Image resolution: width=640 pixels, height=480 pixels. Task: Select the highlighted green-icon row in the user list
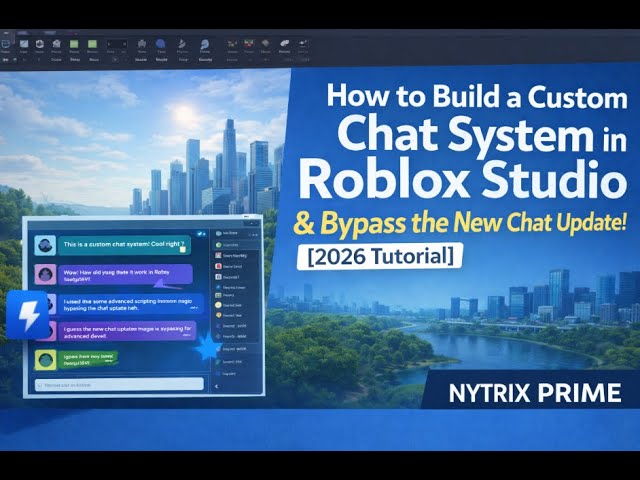click(236, 245)
